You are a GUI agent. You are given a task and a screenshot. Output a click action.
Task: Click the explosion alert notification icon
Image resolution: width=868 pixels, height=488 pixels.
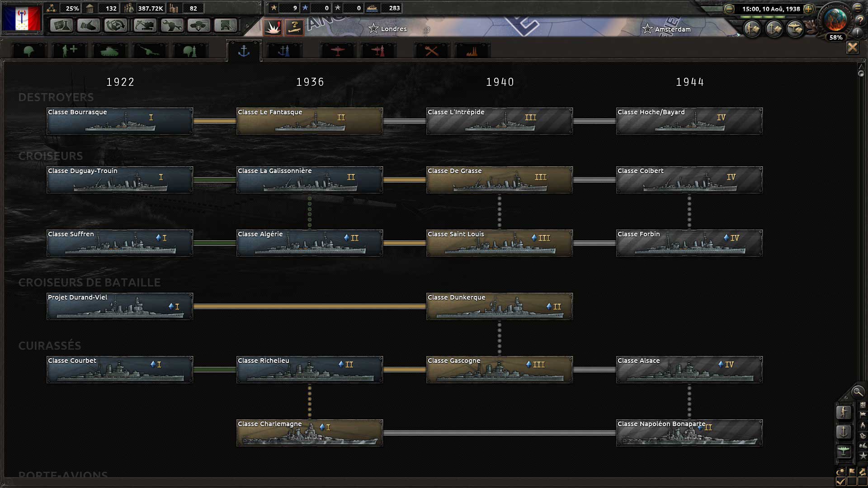(x=273, y=28)
